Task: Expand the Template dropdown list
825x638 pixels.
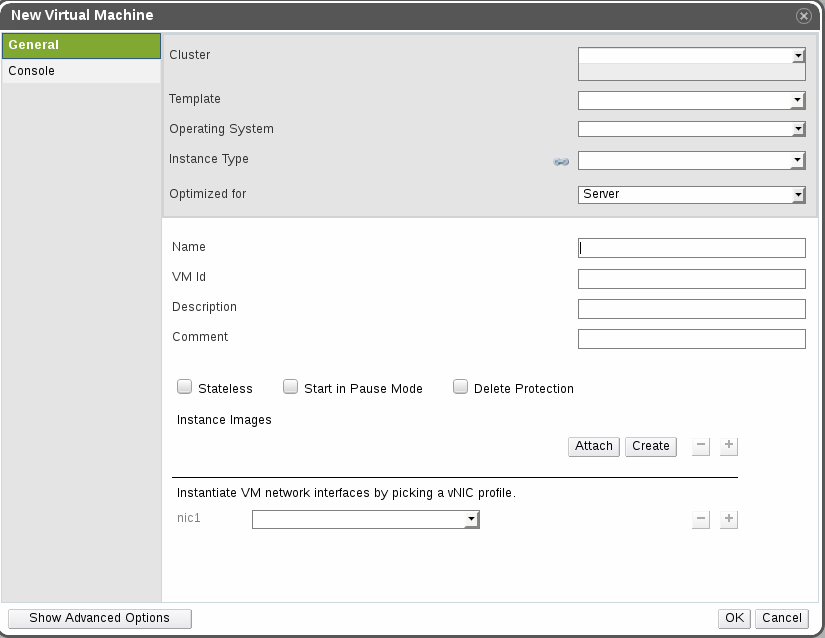Action: pyautogui.click(x=692, y=100)
